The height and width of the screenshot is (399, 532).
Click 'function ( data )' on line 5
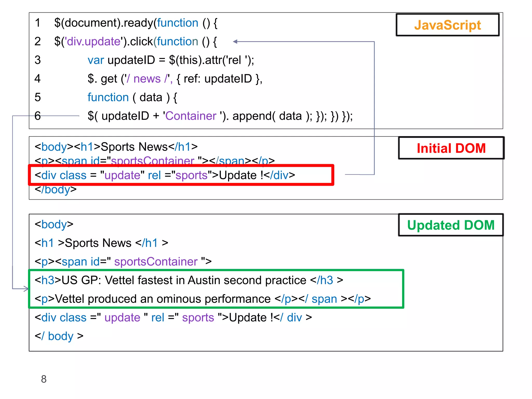129,97
